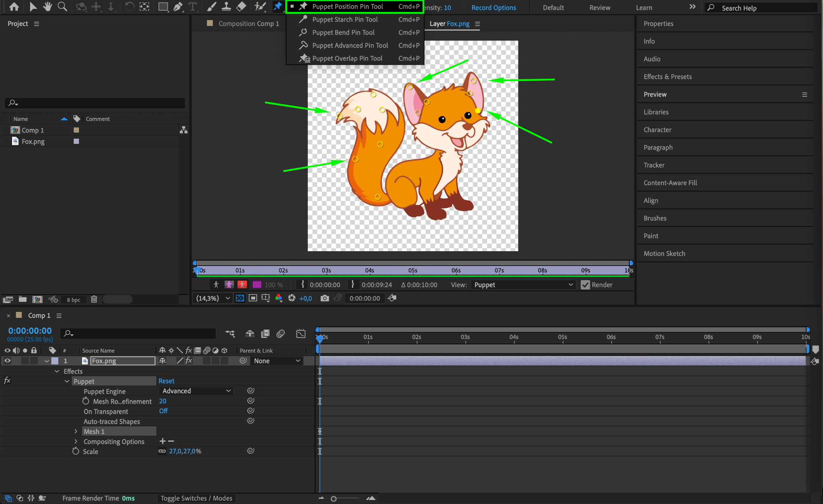
Task: Delete selected item with trash icon
Action: point(94,299)
